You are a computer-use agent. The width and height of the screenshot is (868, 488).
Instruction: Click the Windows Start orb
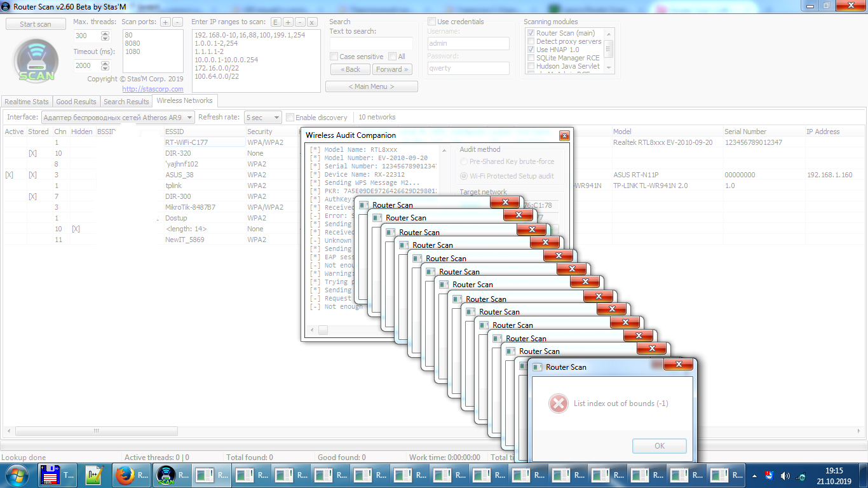click(17, 475)
